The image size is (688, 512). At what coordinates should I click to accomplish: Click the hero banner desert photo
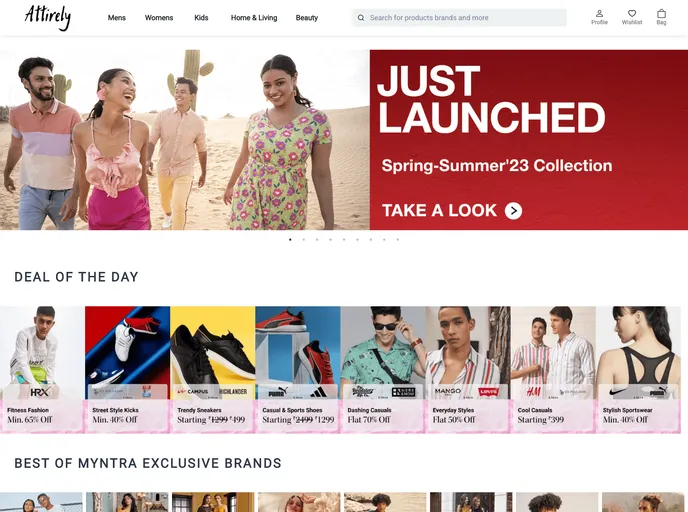pyautogui.click(x=185, y=140)
